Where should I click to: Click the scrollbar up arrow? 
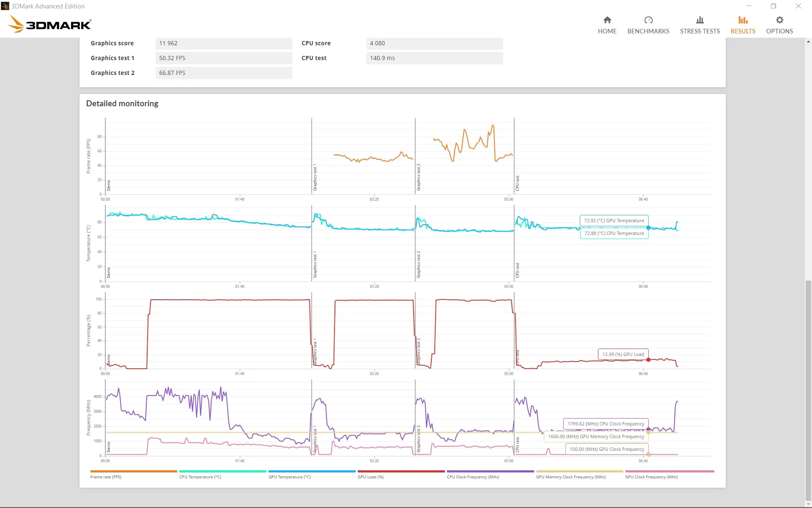point(808,41)
